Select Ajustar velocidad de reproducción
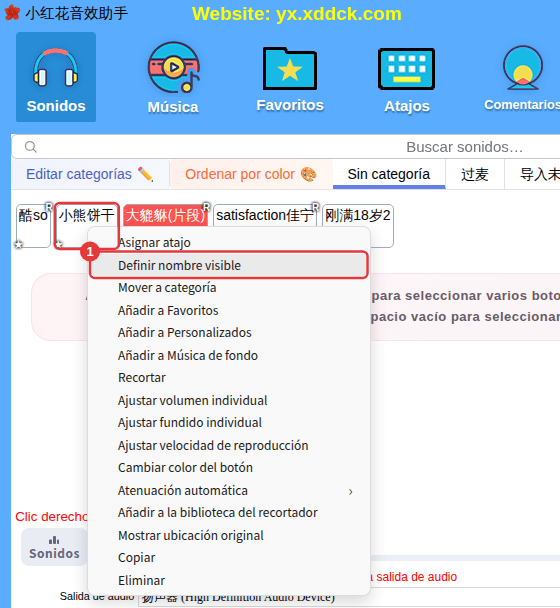This screenshot has width=560, height=608. point(229,446)
